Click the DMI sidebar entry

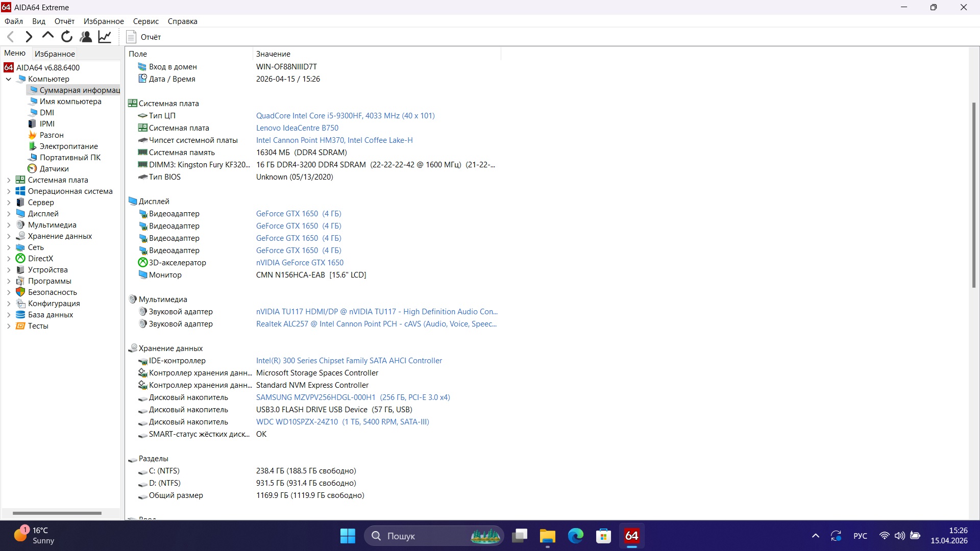click(x=46, y=112)
